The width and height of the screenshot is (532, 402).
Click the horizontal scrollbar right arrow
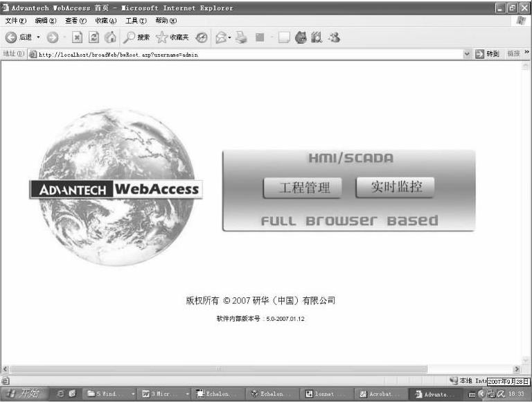[517, 369]
